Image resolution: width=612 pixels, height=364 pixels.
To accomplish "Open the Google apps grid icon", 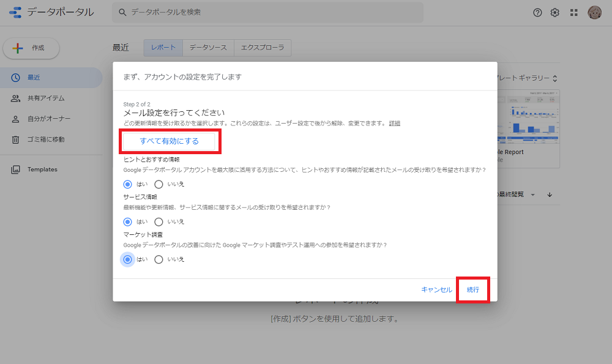I will 573,12.
